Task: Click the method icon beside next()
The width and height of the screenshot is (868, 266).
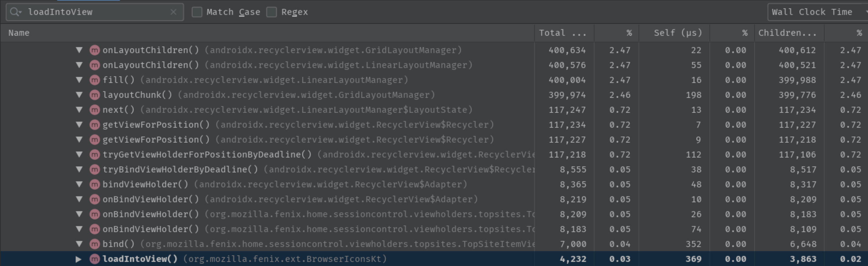Action: tap(95, 110)
